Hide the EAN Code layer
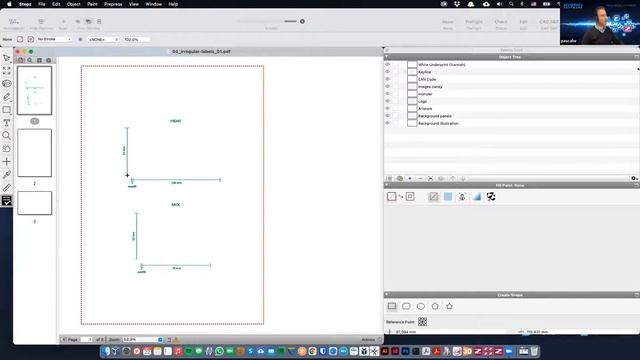The image size is (640, 360). coord(388,79)
